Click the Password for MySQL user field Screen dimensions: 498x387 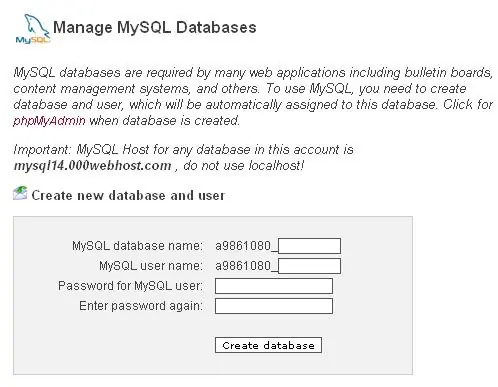(x=274, y=286)
